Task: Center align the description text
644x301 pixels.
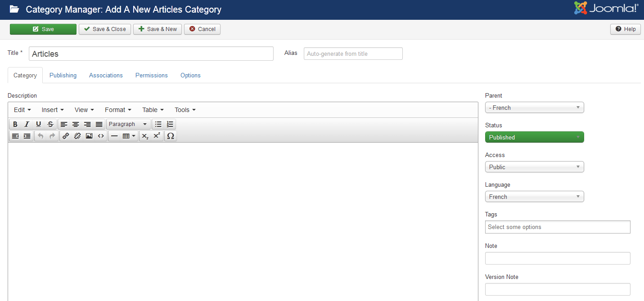Action: tap(76, 124)
